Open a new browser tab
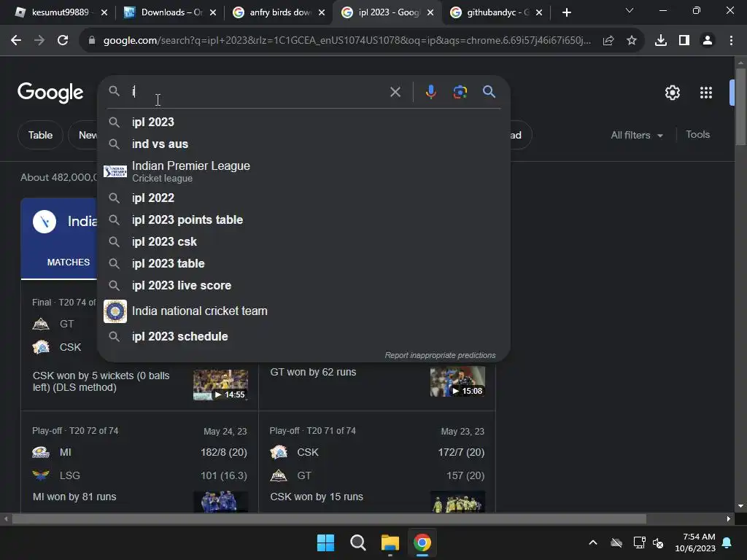The height and width of the screenshot is (560, 747). pos(566,12)
